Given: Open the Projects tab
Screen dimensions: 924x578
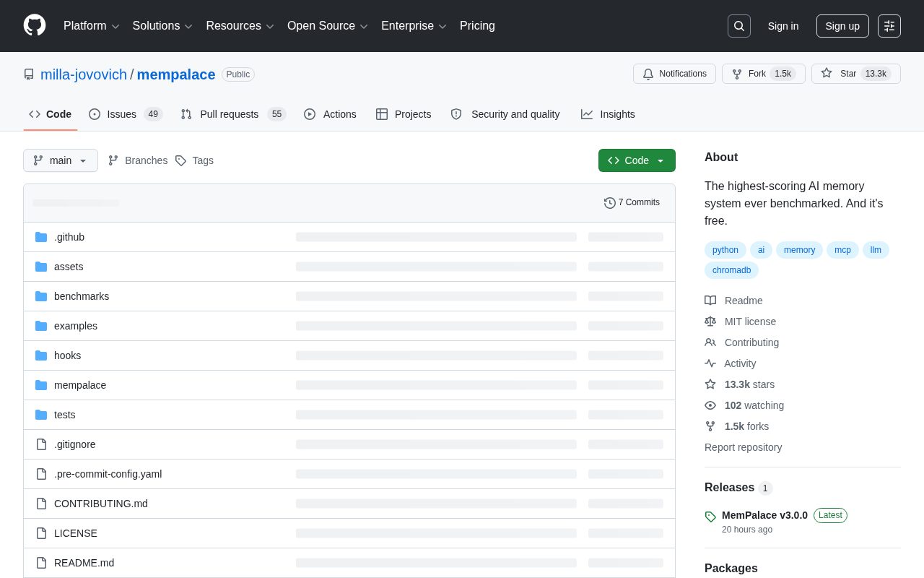Looking at the screenshot, I should (x=404, y=114).
